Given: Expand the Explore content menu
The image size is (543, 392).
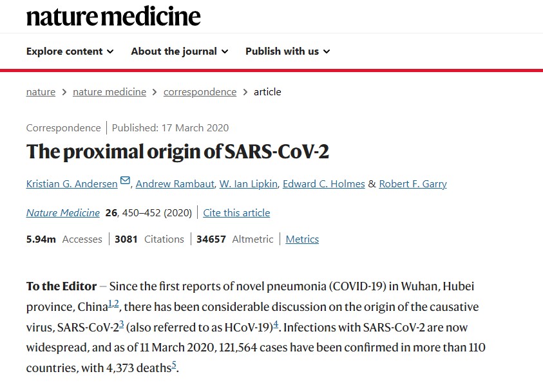Looking at the screenshot, I should 70,51.
